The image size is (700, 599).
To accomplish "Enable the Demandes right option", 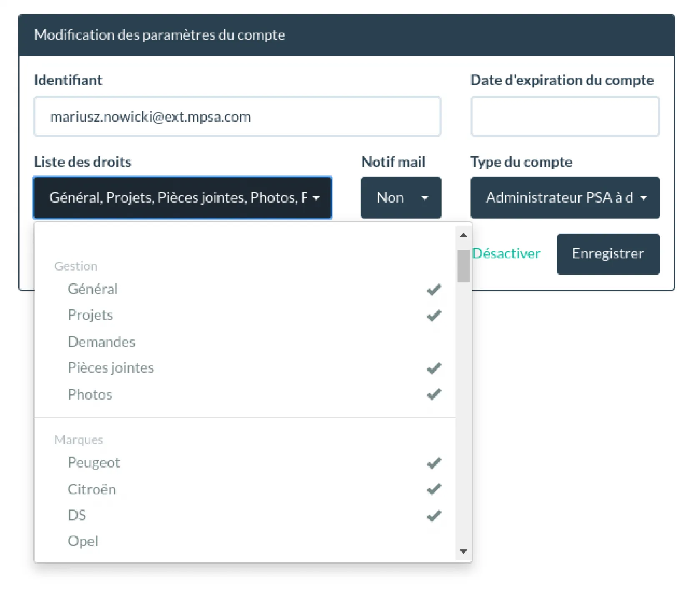I will (102, 342).
